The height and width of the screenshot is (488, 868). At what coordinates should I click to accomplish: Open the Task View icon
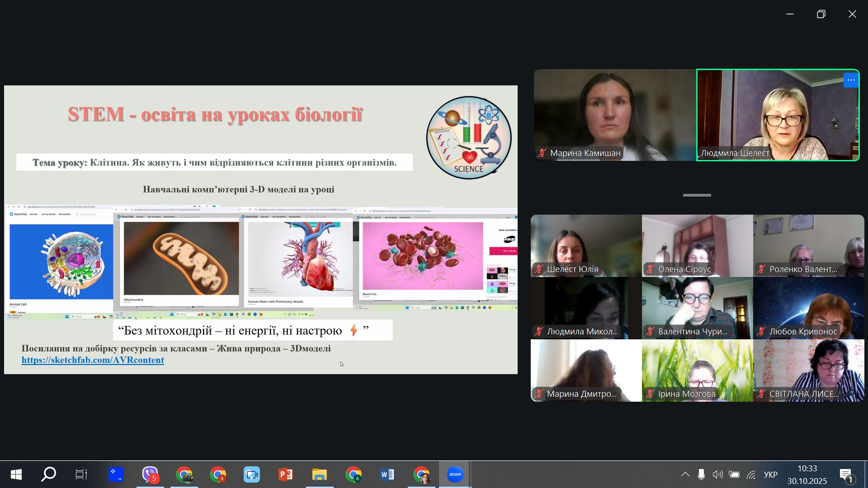pos(81,474)
